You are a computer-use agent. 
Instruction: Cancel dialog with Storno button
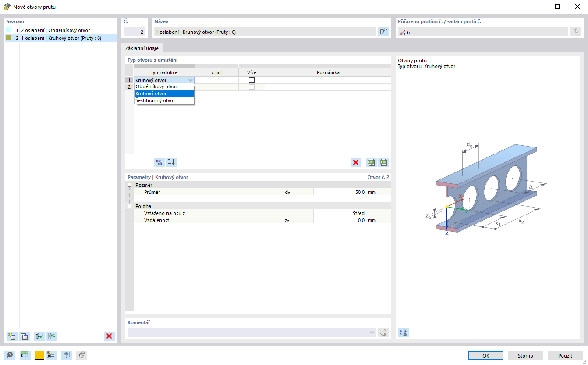[525, 355]
